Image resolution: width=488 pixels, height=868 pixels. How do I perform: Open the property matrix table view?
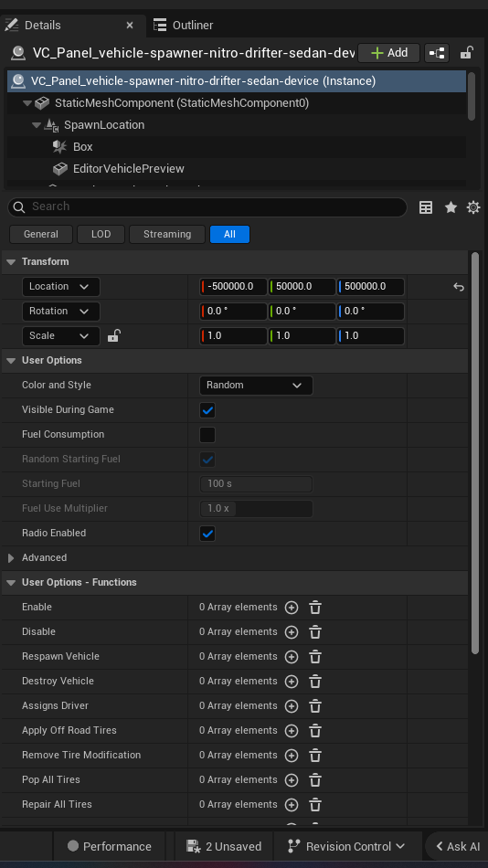426,207
